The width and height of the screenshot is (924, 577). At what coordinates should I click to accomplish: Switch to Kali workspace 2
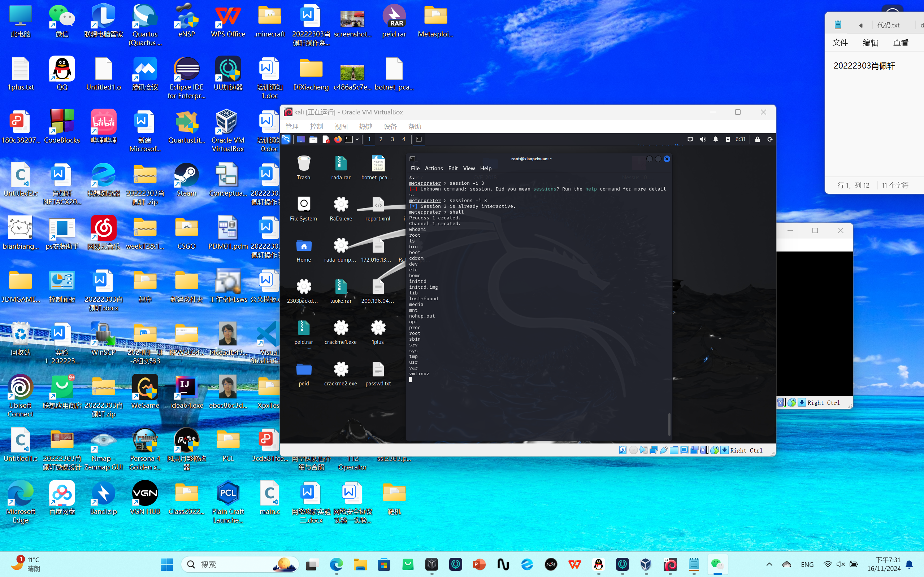[x=381, y=139]
